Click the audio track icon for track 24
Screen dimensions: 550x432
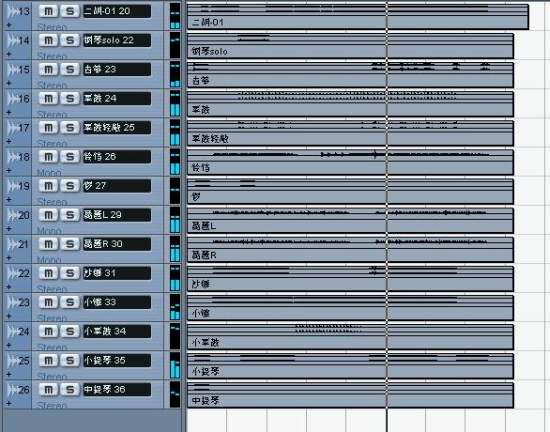pos(13,331)
